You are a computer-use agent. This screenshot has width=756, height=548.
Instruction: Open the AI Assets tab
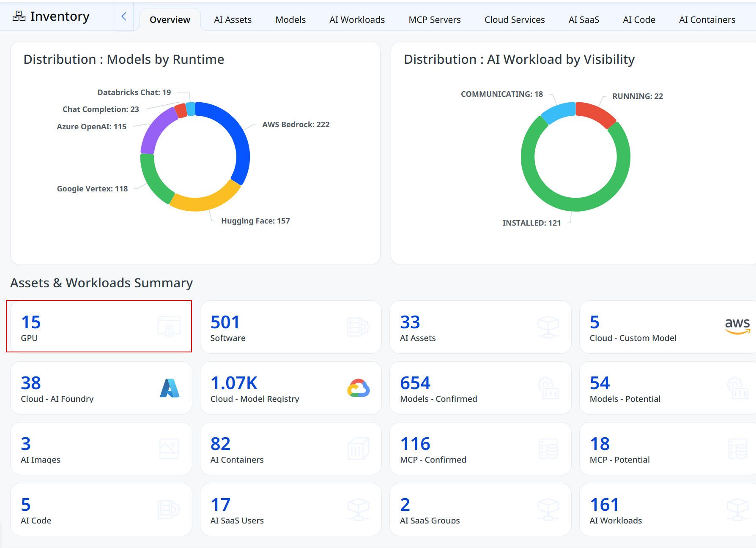[233, 19]
